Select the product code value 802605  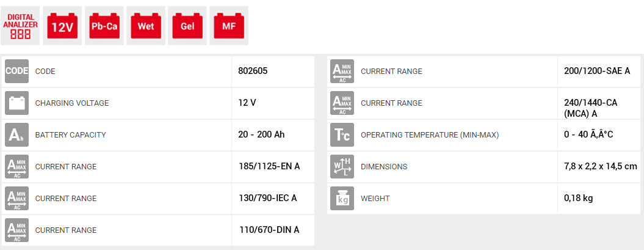(253, 71)
